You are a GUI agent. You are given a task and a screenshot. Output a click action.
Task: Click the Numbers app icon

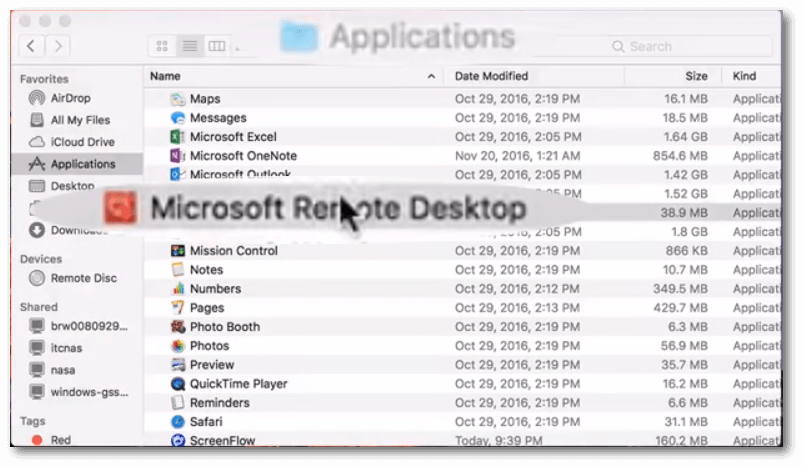coord(178,288)
